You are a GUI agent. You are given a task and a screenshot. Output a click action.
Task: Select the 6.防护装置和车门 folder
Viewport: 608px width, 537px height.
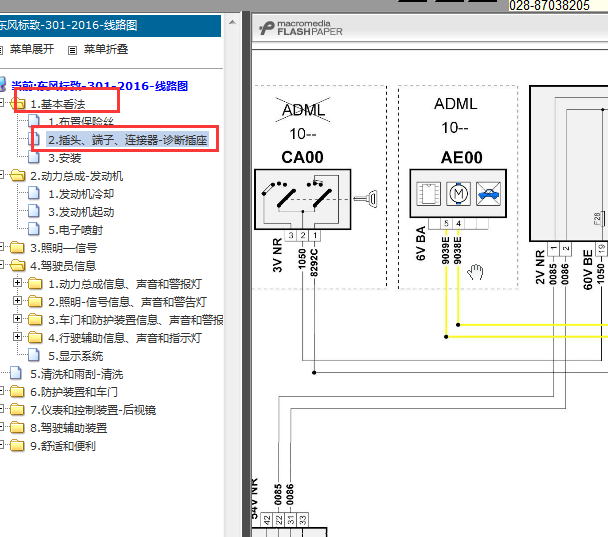tap(74, 392)
